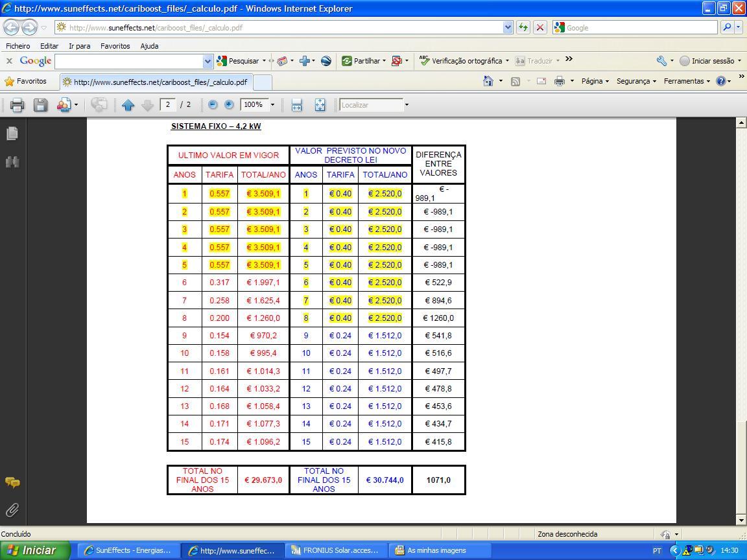Close the Google toolbar with the x

point(9,61)
